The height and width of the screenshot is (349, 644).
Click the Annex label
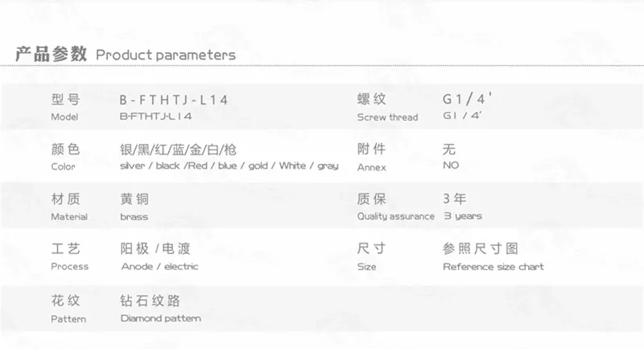(371, 167)
